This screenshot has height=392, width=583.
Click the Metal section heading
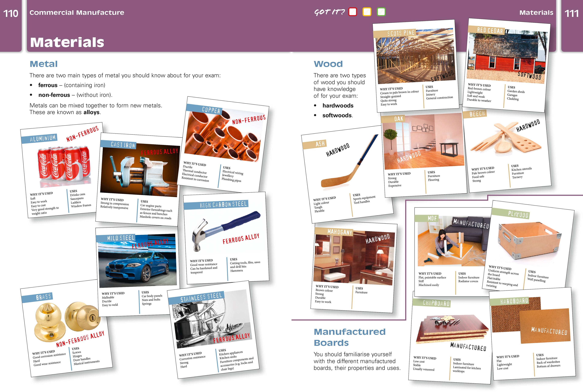(44, 64)
